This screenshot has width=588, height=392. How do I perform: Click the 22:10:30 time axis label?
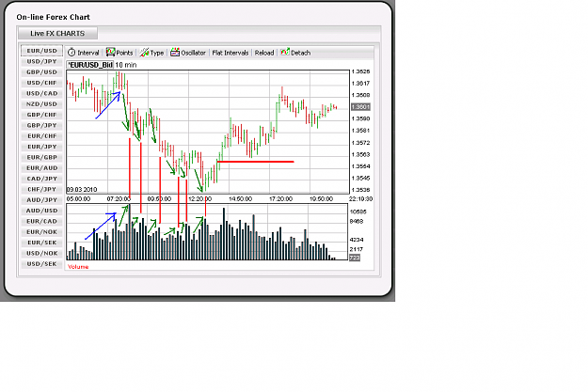pos(360,199)
